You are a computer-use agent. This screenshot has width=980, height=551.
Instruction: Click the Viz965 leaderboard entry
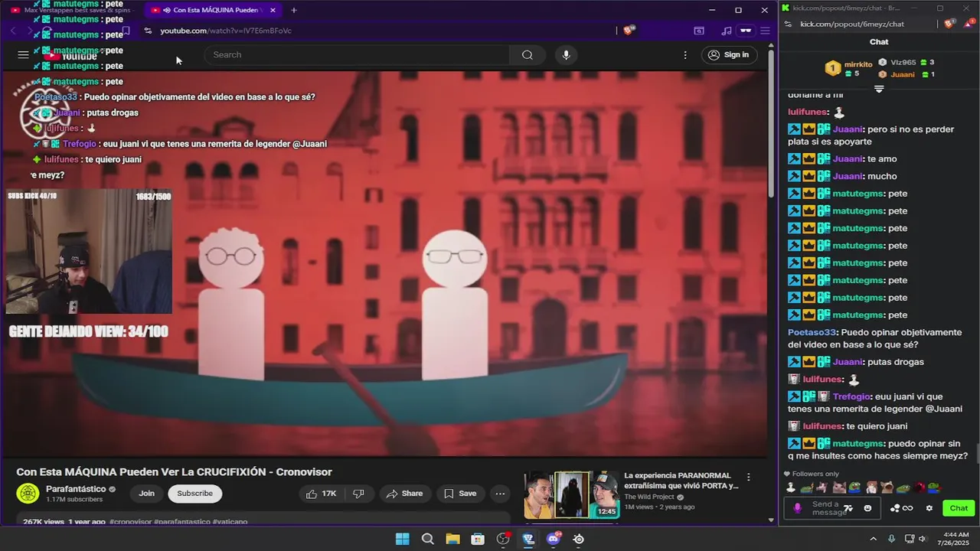pyautogui.click(x=906, y=62)
